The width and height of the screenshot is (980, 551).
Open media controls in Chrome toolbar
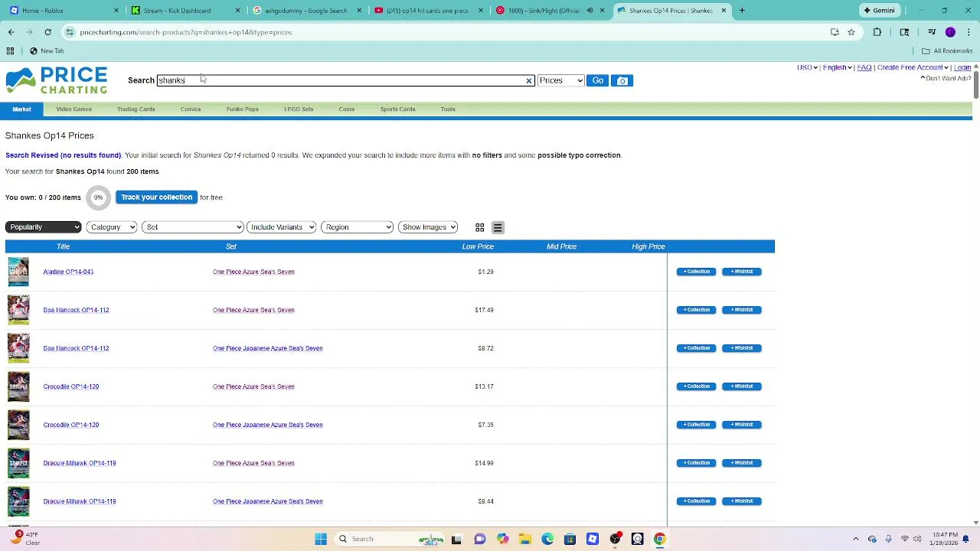coord(932,32)
